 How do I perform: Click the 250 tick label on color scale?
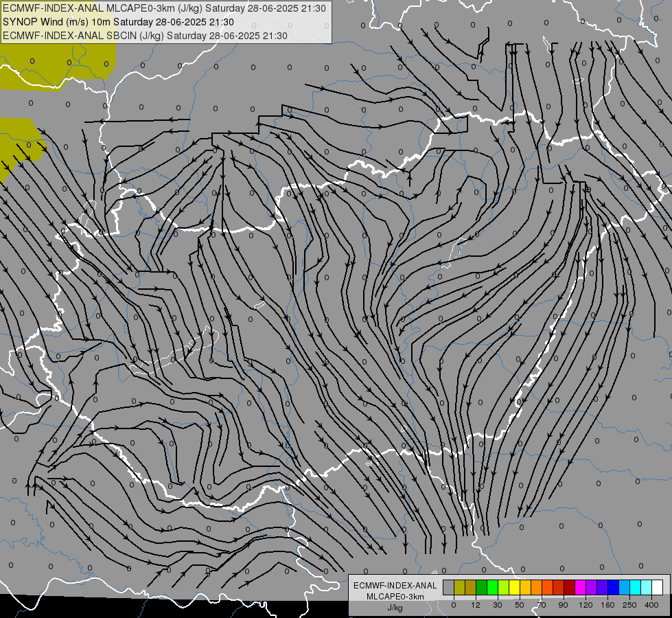pos(629,605)
